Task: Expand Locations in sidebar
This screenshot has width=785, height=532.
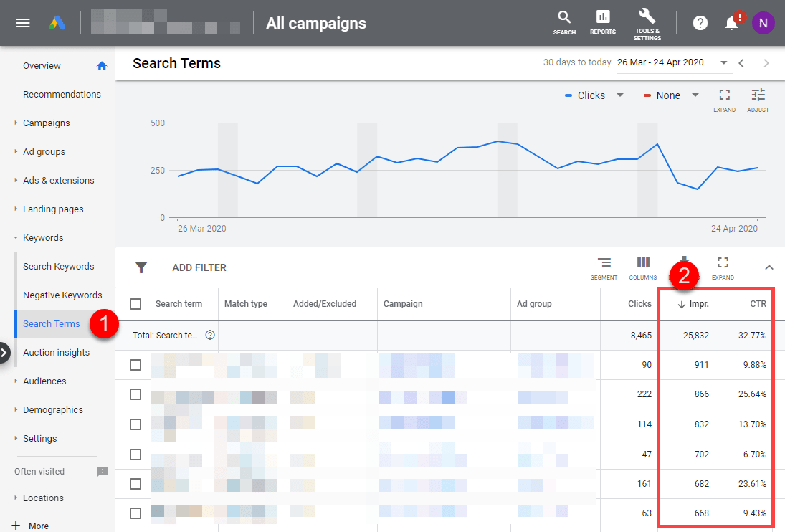Action: click(x=16, y=498)
